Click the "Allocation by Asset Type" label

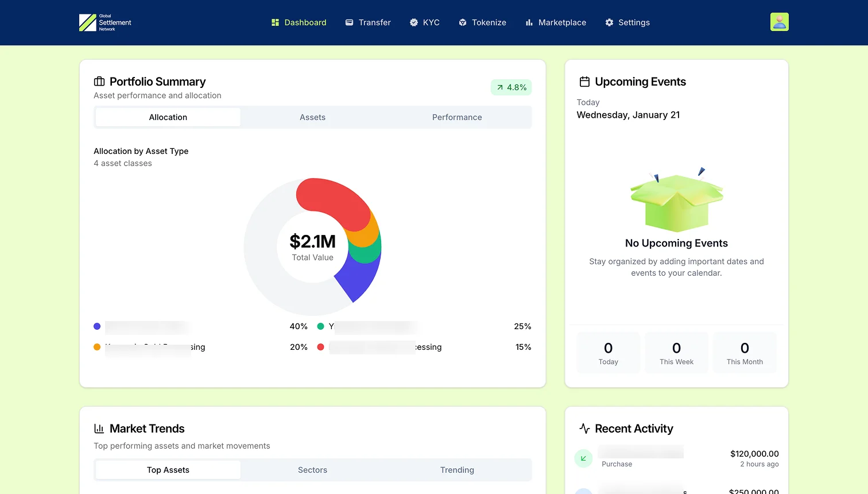[141, 151]
